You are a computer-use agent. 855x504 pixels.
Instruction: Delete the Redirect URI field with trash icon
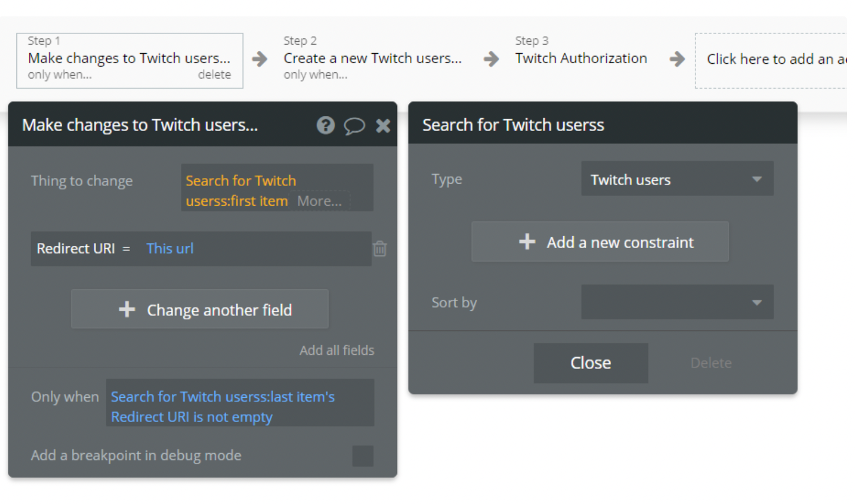pyautogui.click(x=380, y=249)
